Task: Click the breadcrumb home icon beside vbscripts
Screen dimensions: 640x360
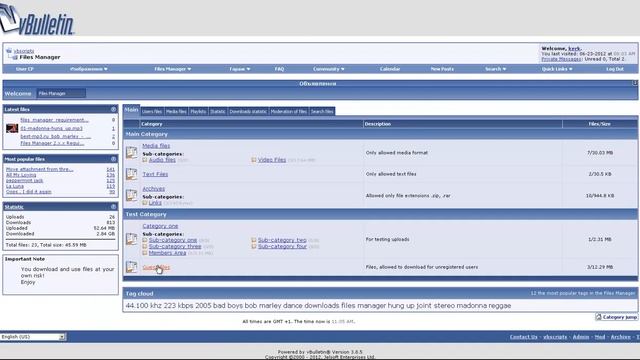Action: click(9, 51)
